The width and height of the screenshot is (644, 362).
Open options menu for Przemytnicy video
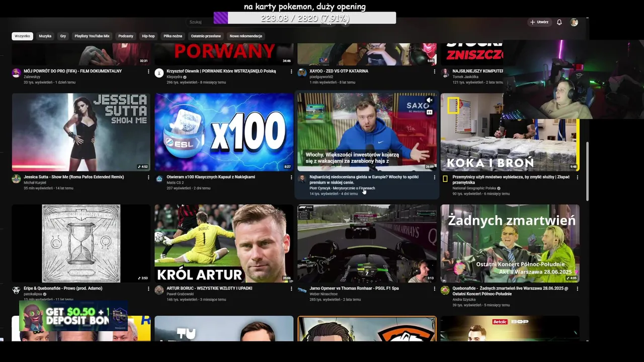click(577, 177)
